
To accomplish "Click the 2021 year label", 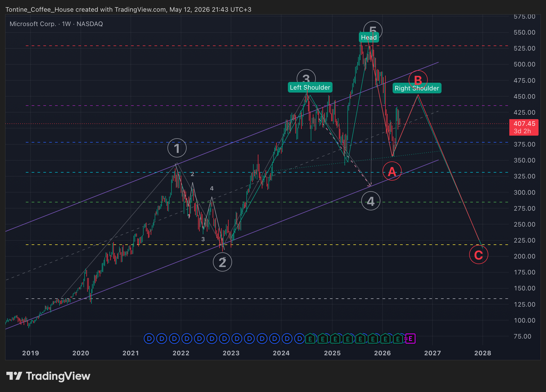I will (x=131, y=353).
